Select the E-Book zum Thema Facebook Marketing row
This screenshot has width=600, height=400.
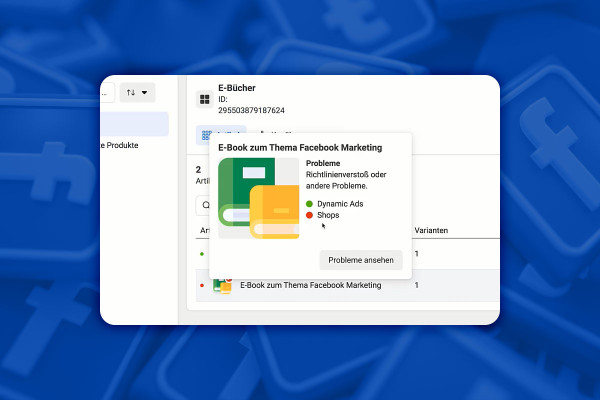(347, 286)
